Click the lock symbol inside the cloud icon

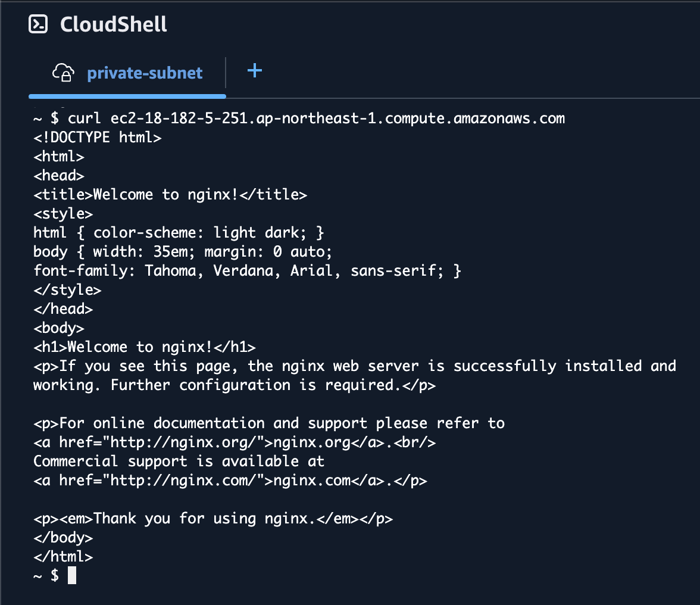point(65,76)
